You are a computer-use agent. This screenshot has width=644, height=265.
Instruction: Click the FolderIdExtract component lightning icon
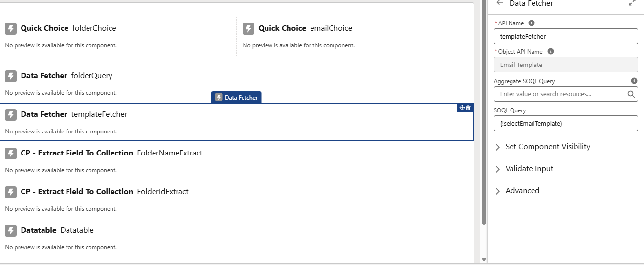11,192
